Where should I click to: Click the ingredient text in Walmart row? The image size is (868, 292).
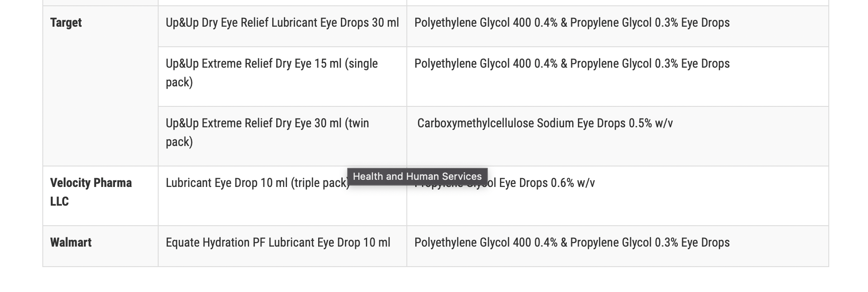572,243
